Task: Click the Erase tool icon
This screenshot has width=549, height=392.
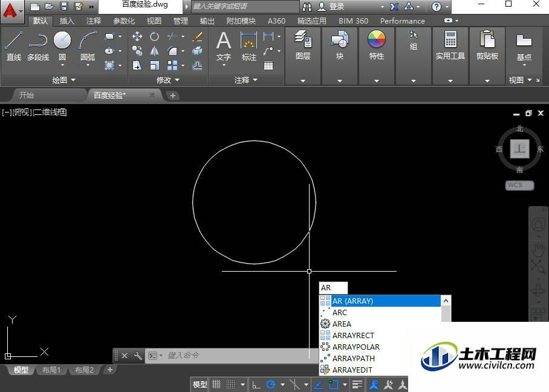Action: (x=197, y=36)
